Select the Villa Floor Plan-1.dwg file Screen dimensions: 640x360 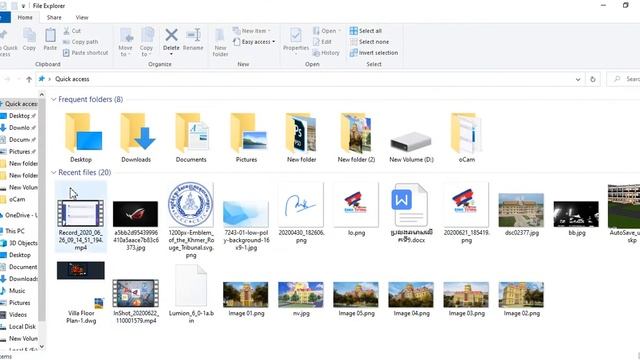(x=81, y=292)
